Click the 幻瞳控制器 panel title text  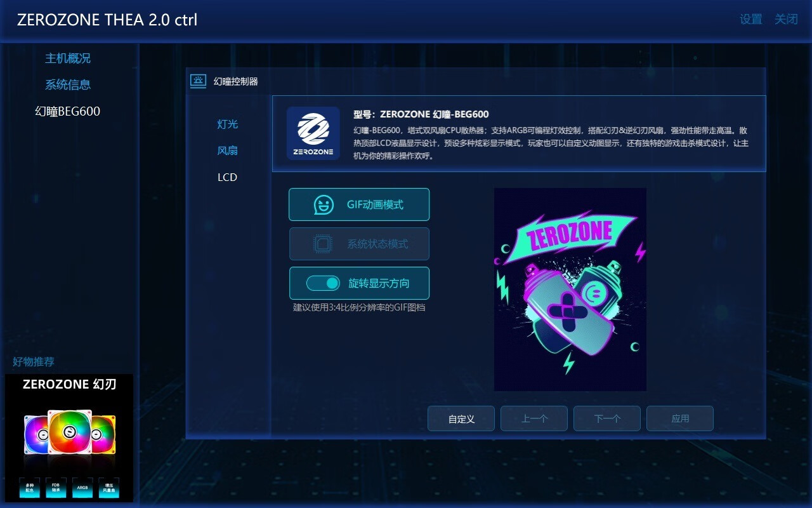point(236,81)
